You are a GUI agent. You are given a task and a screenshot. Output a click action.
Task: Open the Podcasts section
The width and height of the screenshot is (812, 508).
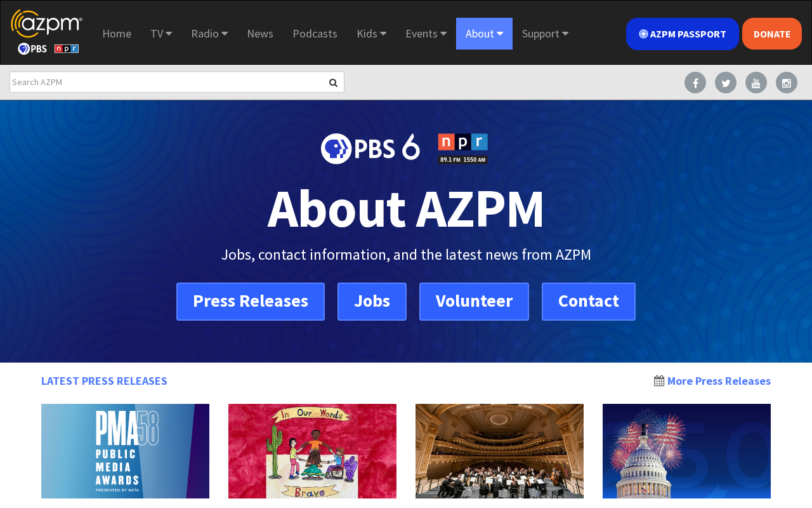tap(315, 34)
